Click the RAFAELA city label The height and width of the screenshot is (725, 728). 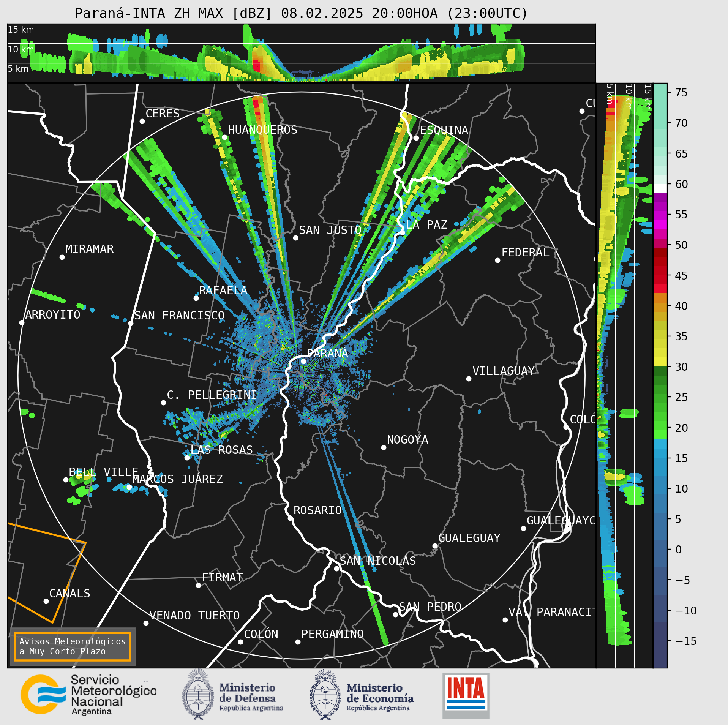pyautogui.click(x=223, y=290)
